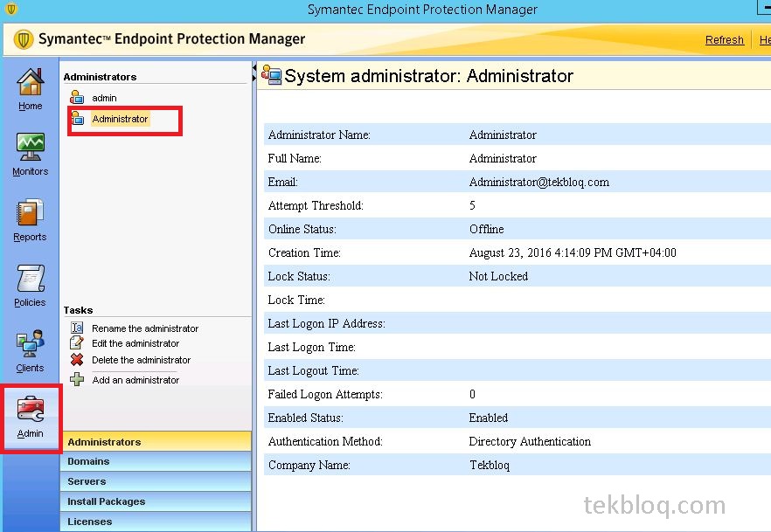Click the System administrator heading icon
The image size is (771, 532).
click(271, 74)
